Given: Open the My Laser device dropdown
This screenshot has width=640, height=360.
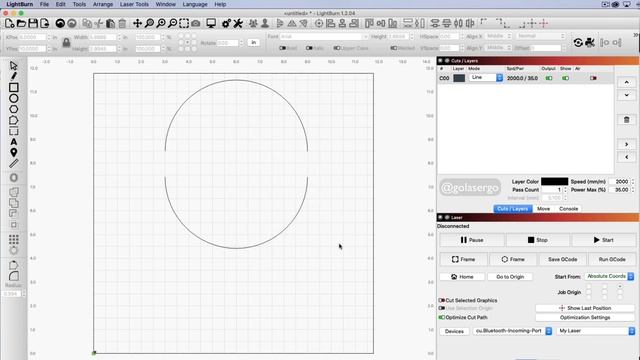Looking at the screenshot, I should [x=596, y=331].
